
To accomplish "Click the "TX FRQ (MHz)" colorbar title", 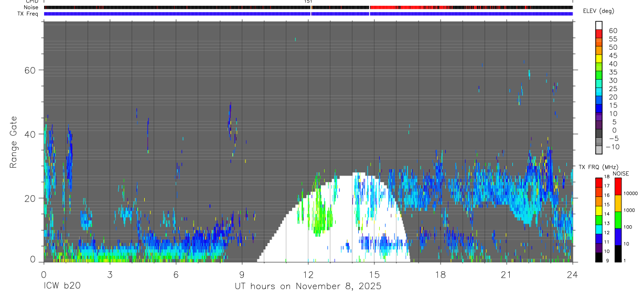I will pyautogui.click(x=598, y=167).
